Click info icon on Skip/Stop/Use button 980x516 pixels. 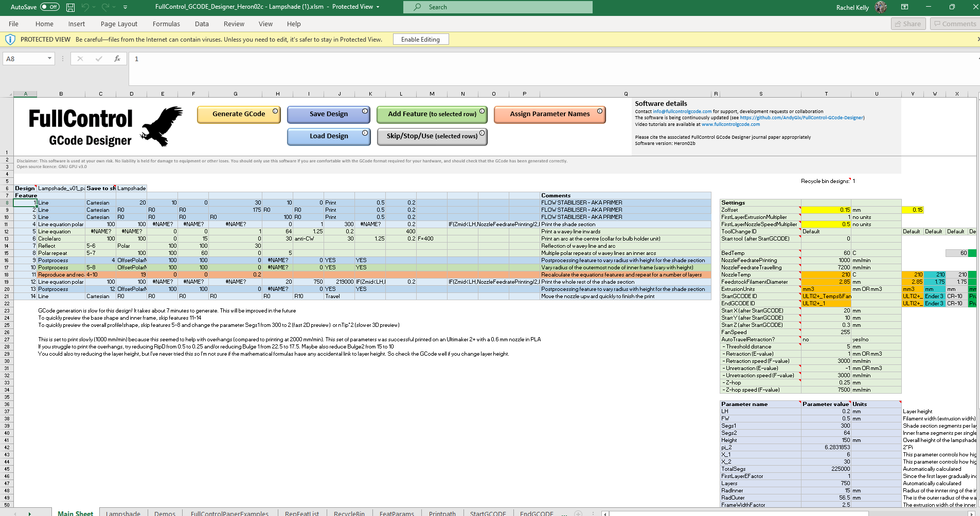(x=482, y=133)
